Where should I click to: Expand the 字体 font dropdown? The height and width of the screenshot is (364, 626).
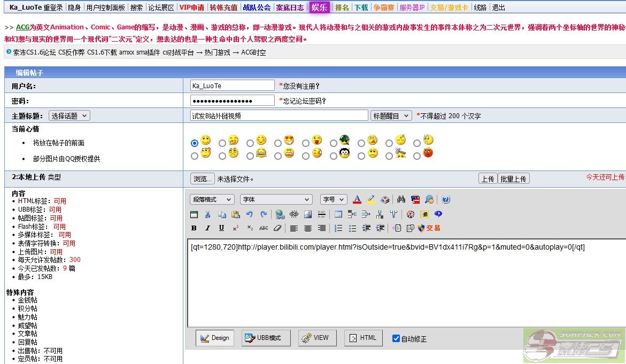point(276,199)
